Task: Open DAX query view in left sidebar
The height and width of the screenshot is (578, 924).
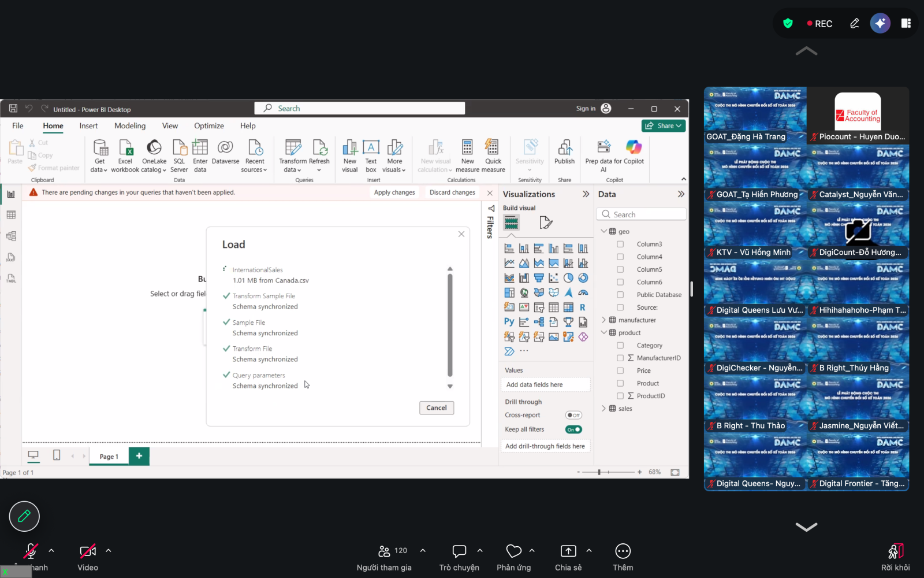Action: pos(11,257)
